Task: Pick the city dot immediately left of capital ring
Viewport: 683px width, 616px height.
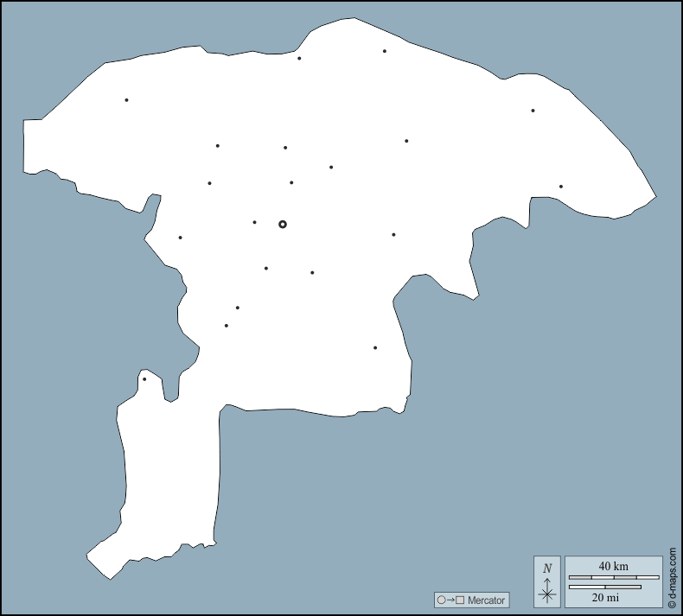Action: pyautogui.click(x=254, y=222)
